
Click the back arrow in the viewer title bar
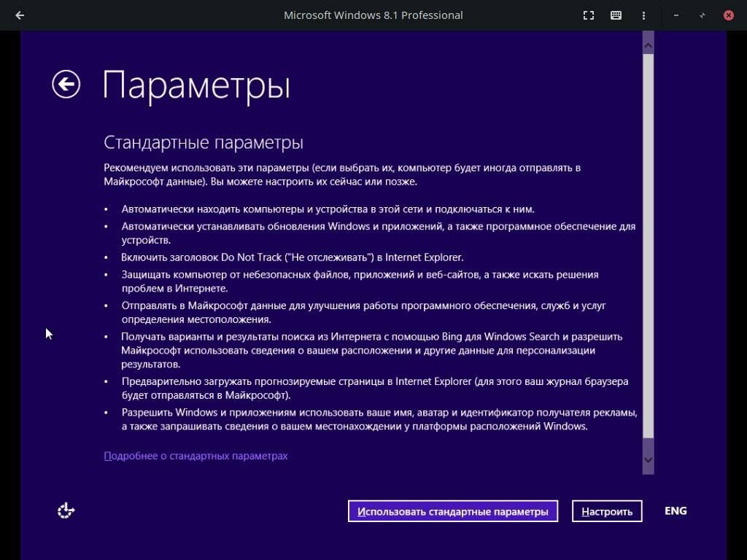(x=20, y=15)
